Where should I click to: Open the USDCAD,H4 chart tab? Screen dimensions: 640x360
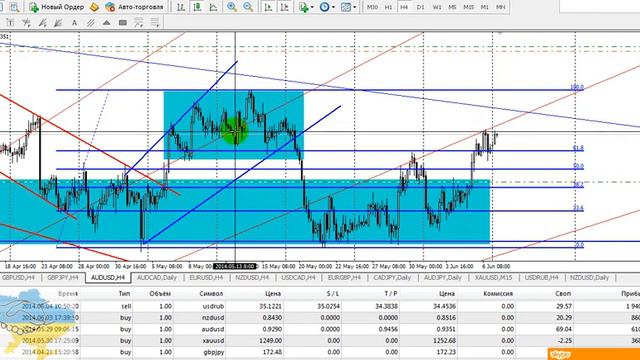(298, 278)
